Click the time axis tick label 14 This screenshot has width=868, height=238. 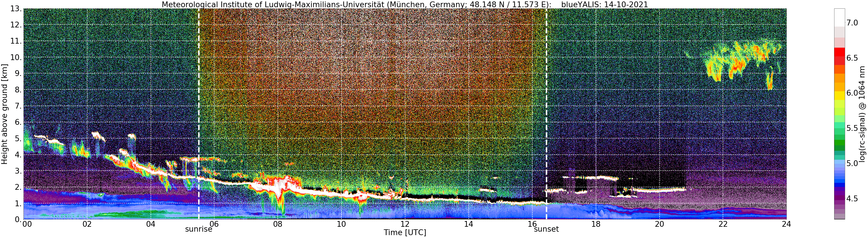(x=468, y=224)
